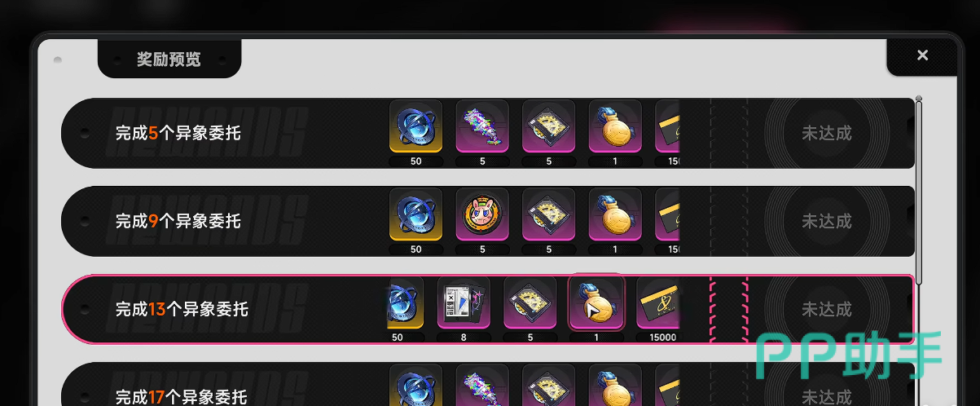
Task: Click the blue orb reward in 9-commission row
Action: pos(416,214)
